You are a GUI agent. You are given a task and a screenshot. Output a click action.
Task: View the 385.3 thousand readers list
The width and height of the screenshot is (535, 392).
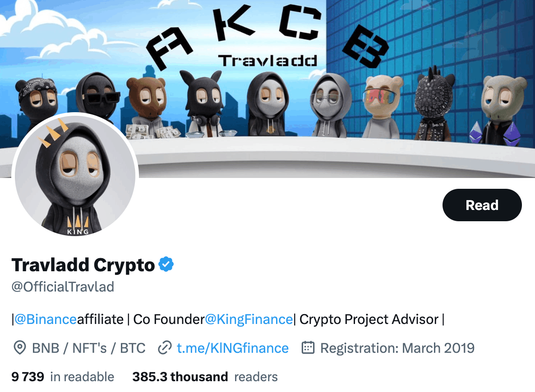click(205, 377)
